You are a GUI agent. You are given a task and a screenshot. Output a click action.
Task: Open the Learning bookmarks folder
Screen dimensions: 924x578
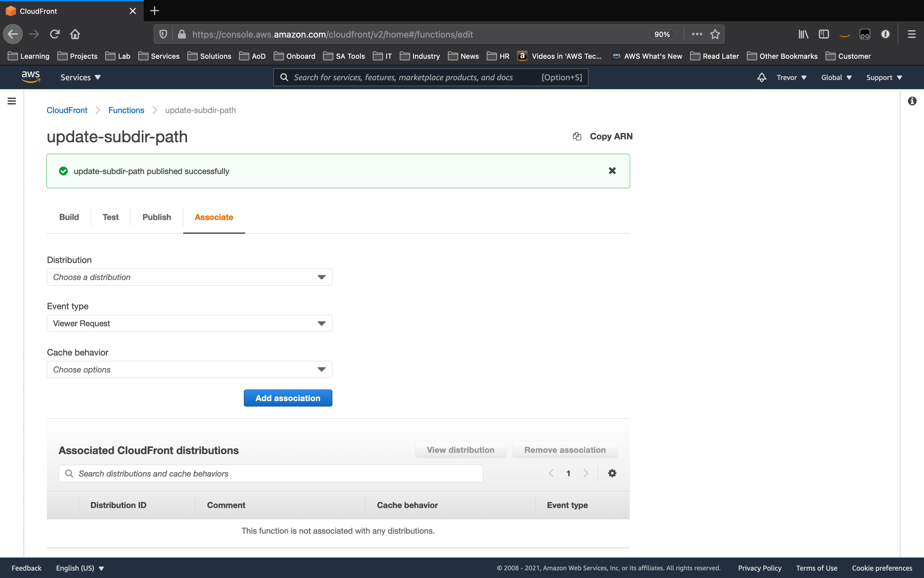pyautogui.click(x=29, y=56)
